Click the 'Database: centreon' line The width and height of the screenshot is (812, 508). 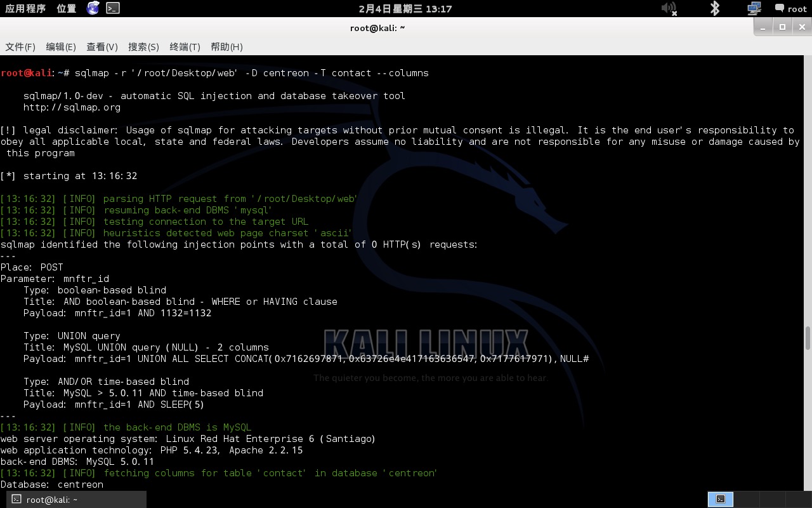pyautogui.click(x=52, y=485)
